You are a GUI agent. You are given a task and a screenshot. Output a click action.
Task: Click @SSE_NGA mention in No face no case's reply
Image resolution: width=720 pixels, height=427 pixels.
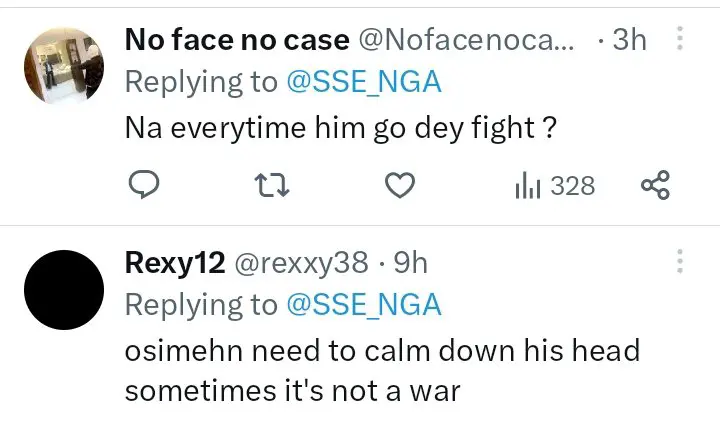(x=364, y=81)
